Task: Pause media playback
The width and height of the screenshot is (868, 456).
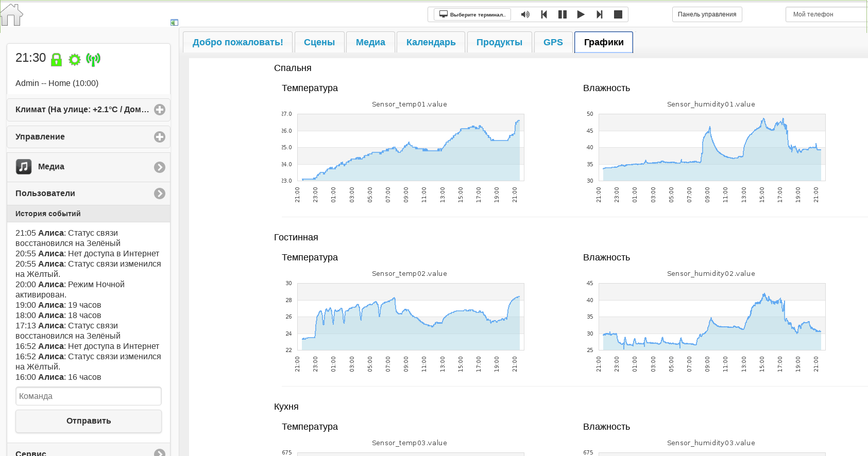Action: tap(563, 14)
